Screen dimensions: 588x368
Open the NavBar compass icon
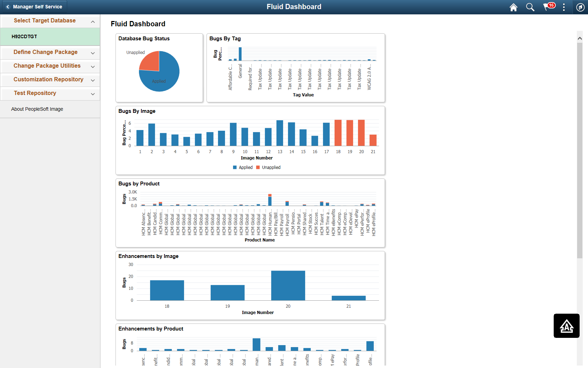[580, 7]
